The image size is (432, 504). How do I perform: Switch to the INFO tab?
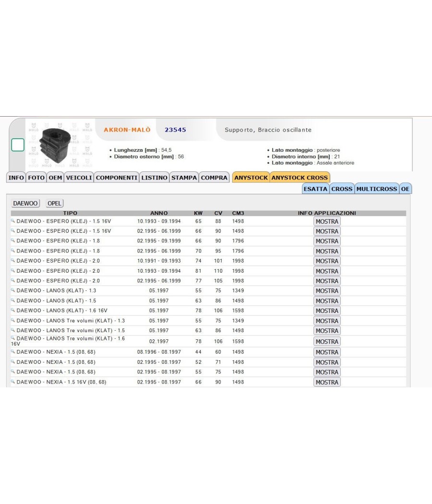pyautogui.click(x=16, y=178)
